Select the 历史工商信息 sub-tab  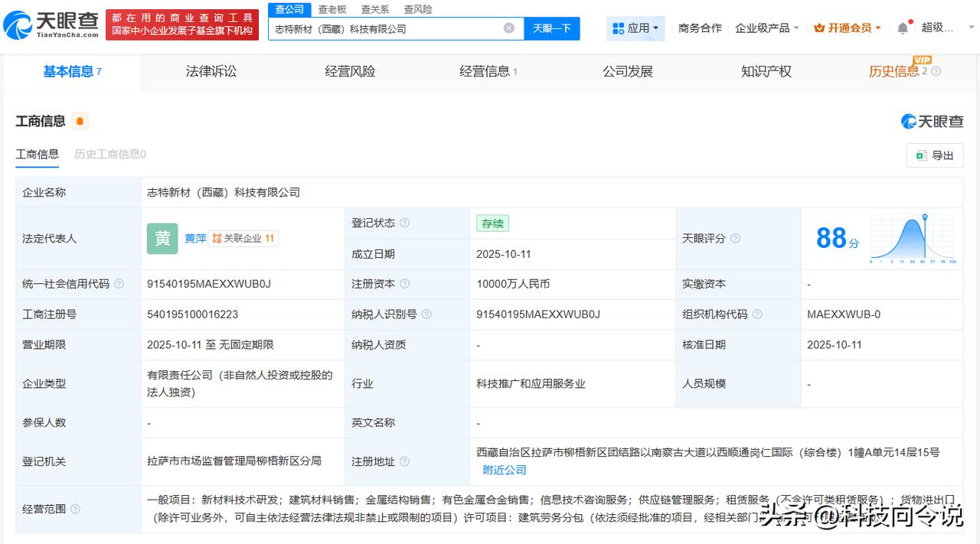tap(109, 154)
